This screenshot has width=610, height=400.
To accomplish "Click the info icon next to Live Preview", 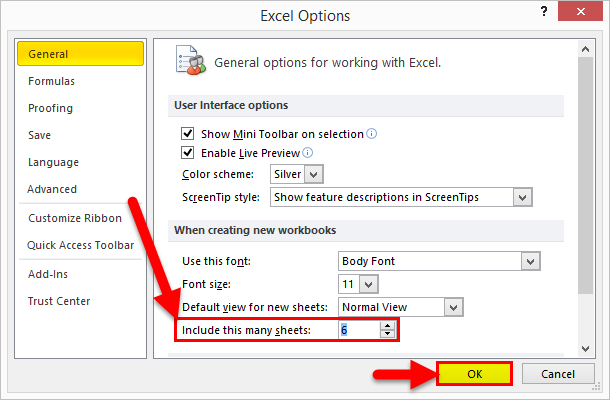I will tap(308, 153).
